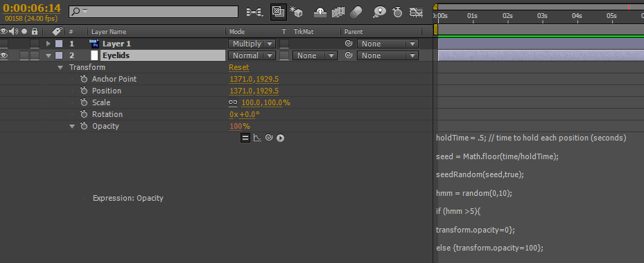Image resolution: width=644 pixels, height=263 pixels.
Task: Enable Motion Blur for the composition
Action: 356,12
